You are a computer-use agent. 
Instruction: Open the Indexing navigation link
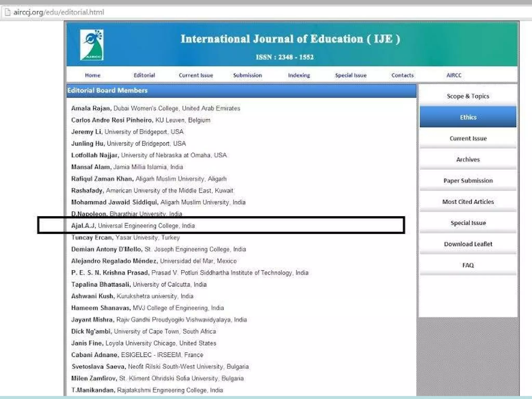299,75
